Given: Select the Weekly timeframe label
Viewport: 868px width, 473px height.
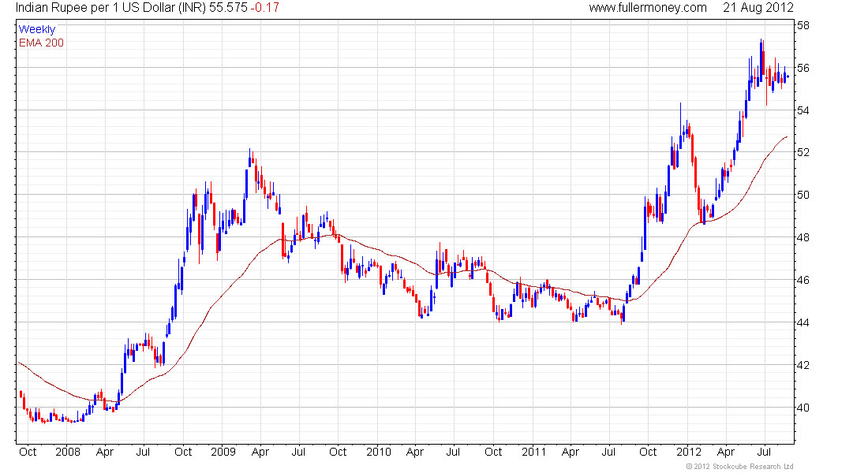Looking at the screenshot, I should click(37, 30).
